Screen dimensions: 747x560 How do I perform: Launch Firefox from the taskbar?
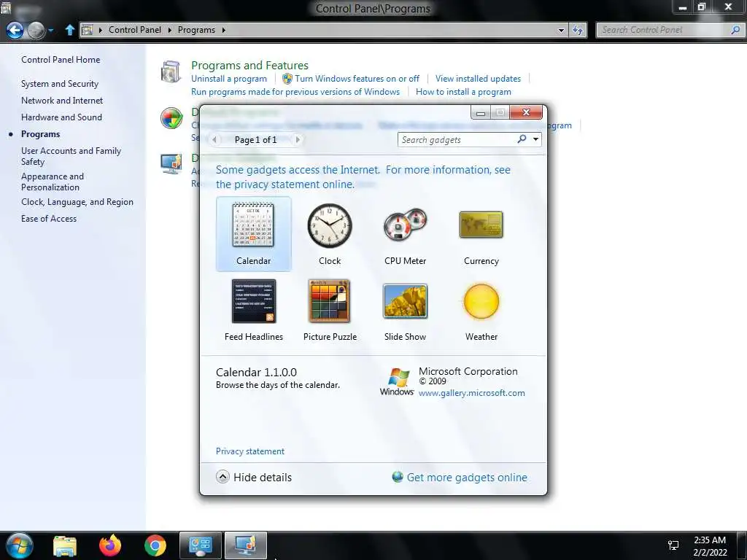pos(110,545)
